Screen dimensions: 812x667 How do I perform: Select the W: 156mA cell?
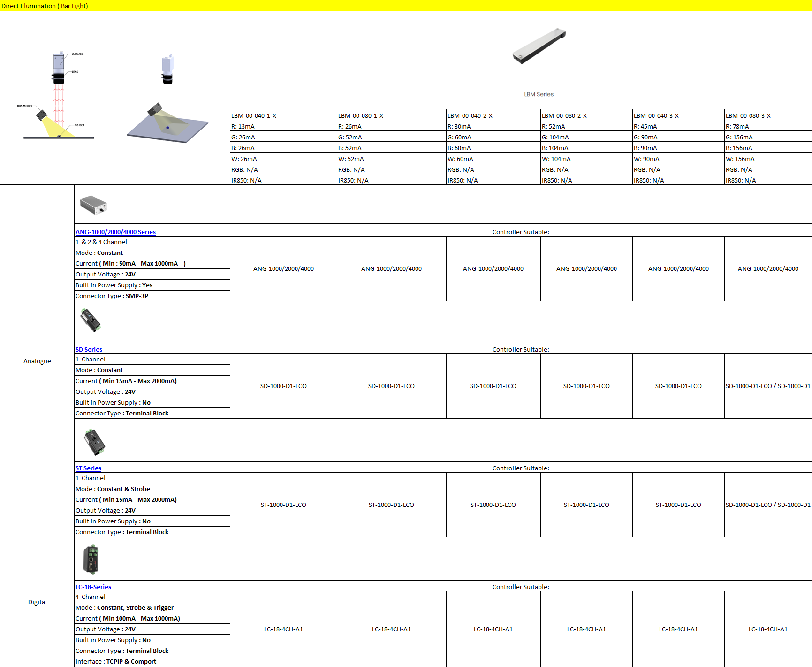[x=768, y=159]
